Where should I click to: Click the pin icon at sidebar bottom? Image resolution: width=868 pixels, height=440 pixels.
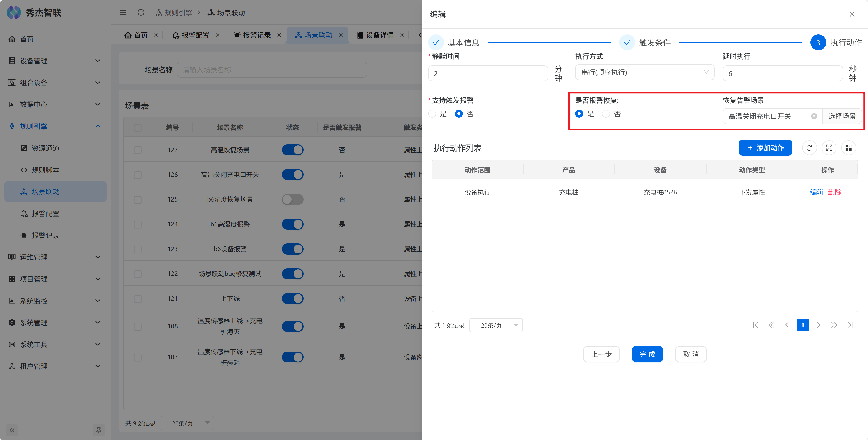click(x=98, y=430)
